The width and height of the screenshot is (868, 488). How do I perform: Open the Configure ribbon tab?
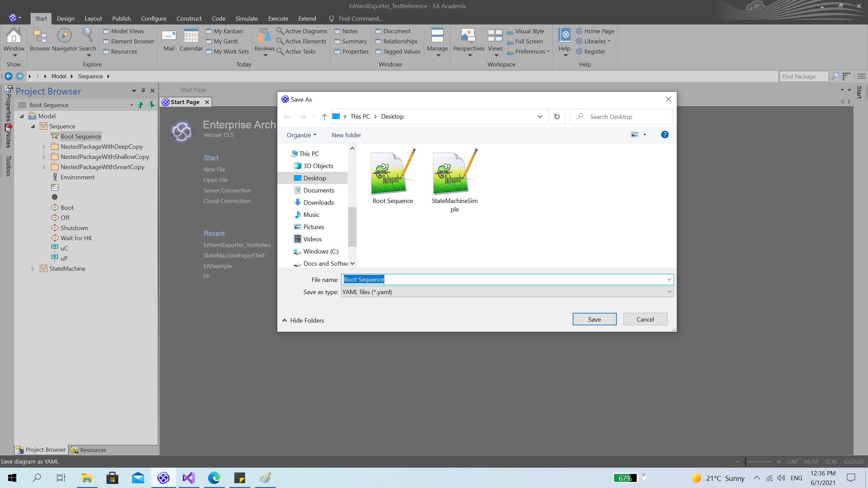click(154, 19)
